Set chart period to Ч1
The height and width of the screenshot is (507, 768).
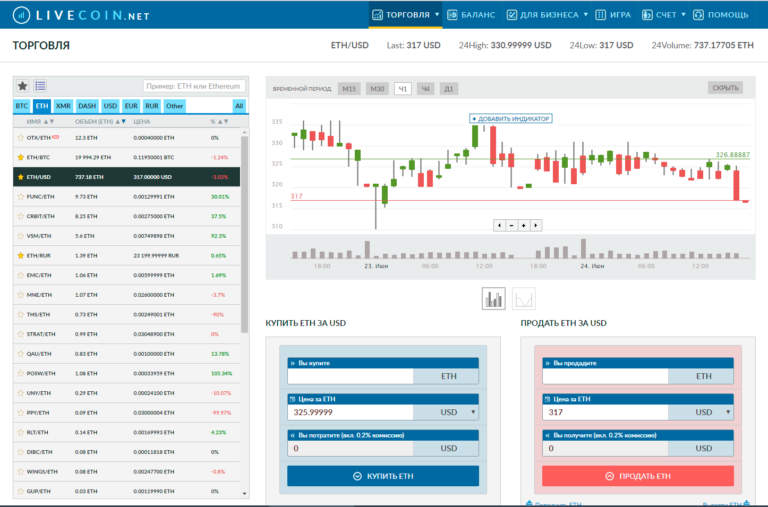click(403, 89)
